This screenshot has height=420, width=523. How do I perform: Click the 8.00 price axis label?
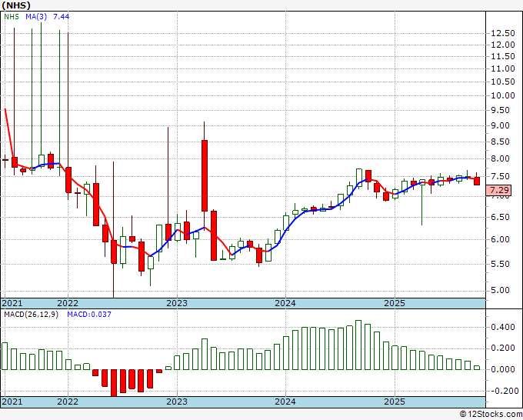pos(500,158)
